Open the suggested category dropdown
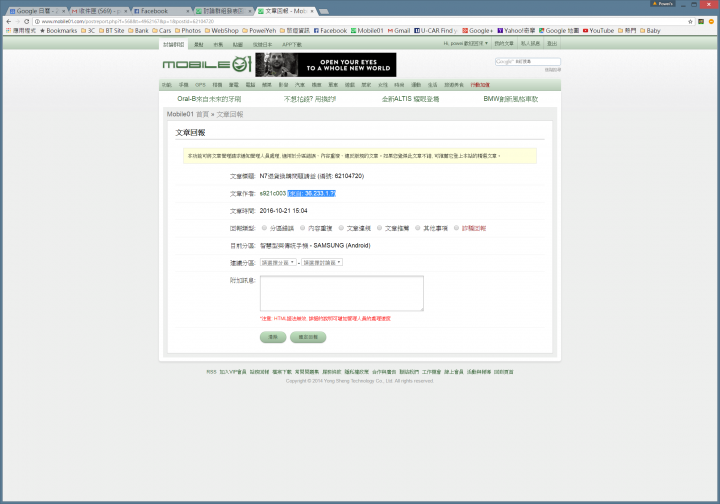Viewport: 720px width, 504px height. [278, 263]
